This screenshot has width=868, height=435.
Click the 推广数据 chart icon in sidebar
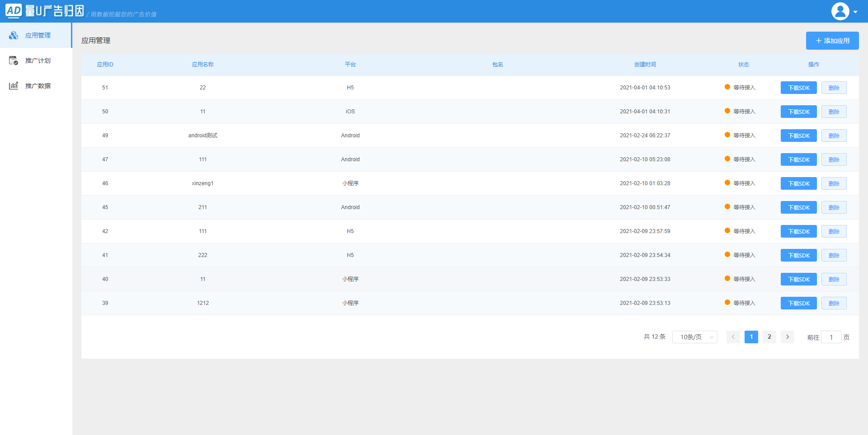coord(14,86)
